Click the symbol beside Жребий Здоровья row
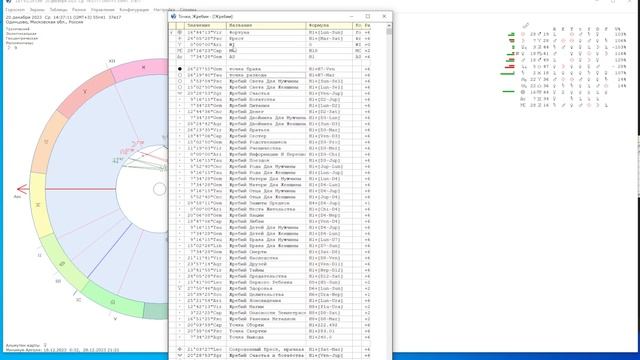Viewport: 640px width, 360px height. tap(180, 288)
